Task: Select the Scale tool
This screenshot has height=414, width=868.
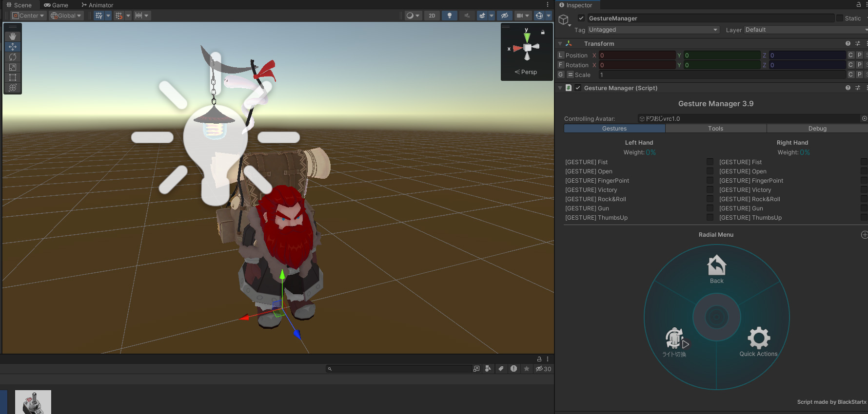Action: (13, 67)
